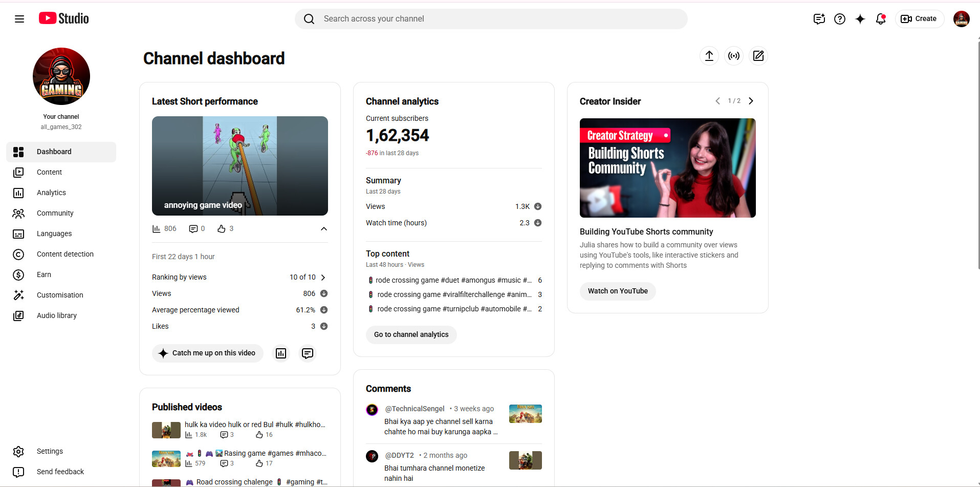Click the search across your channel field
The width and height of the screenshot is (980, 487).
[491, 19]
